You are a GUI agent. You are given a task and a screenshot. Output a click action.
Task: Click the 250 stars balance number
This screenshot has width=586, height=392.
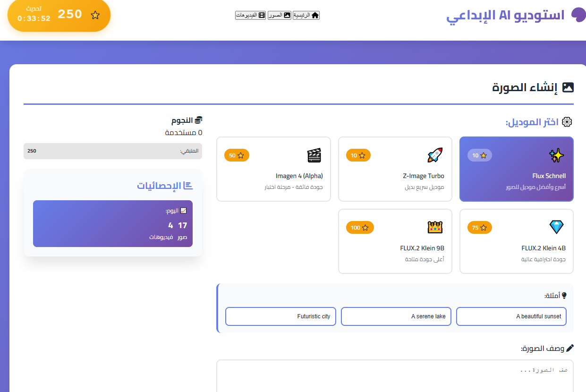(70, 14)
